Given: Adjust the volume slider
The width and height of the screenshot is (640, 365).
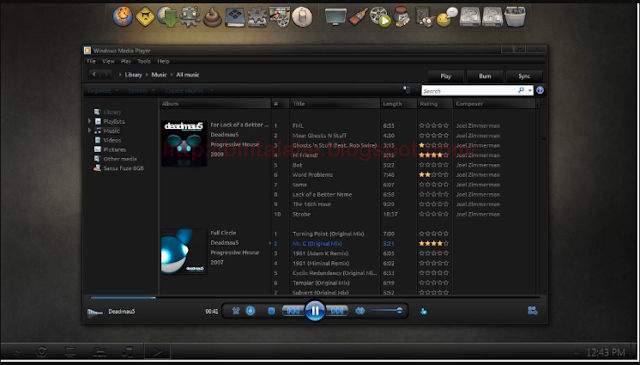Looking at the screenshot, I should pos(387,311).
